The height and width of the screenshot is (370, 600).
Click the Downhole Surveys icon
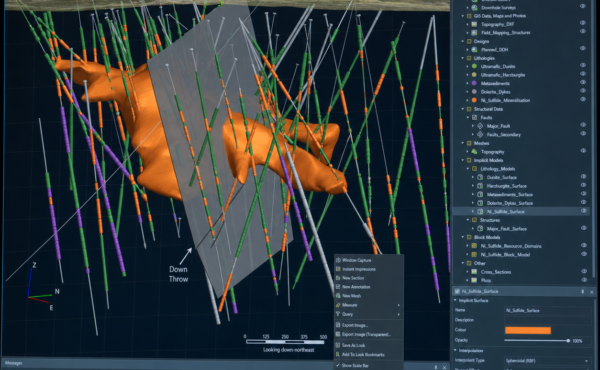[474, 7]
